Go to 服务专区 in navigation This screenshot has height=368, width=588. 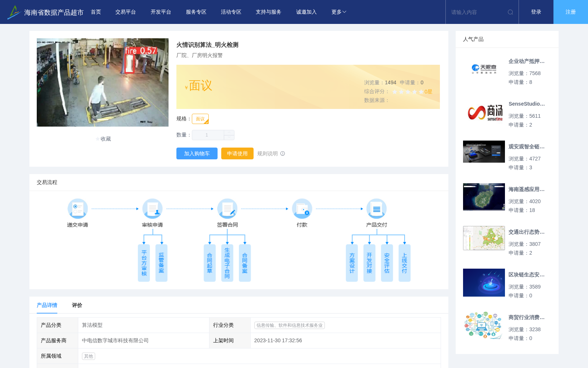(x=196, y=12)
